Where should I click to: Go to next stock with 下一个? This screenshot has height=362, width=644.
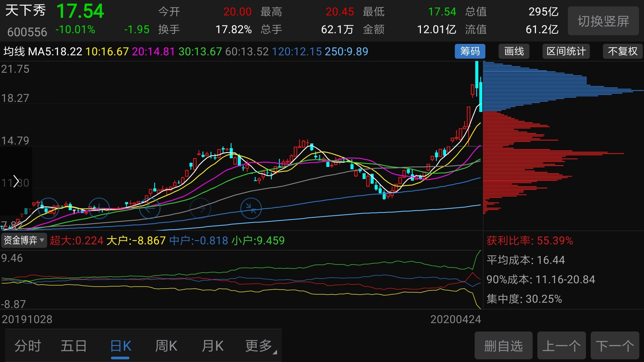click(615, 346)
